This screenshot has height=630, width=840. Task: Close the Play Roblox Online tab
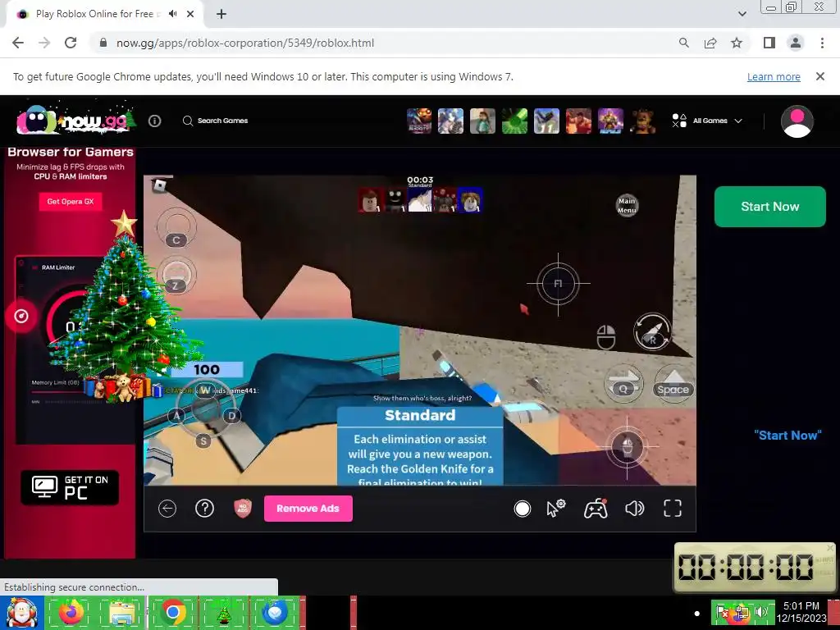[x=190, y=14]
